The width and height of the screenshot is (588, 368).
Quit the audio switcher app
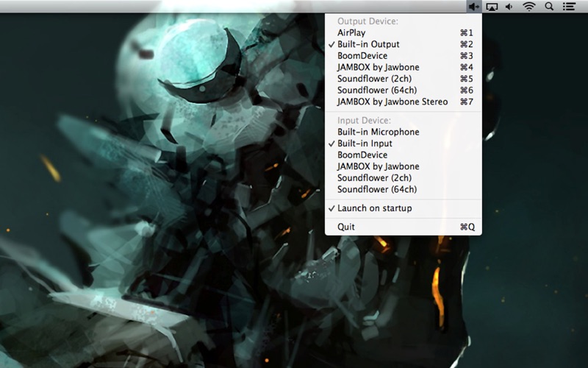tap(403, 227)
